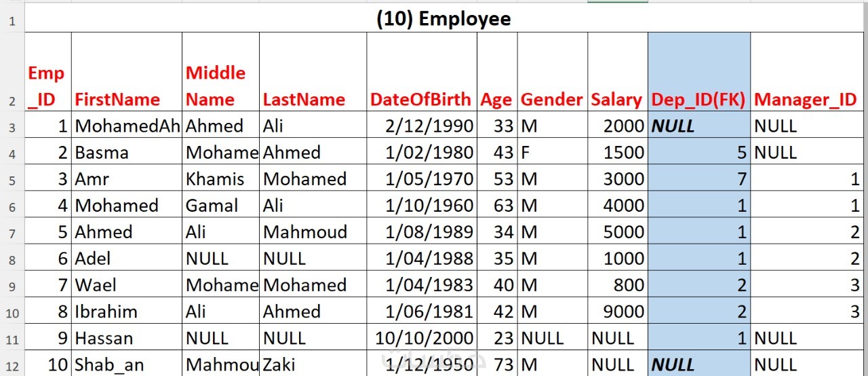Image resolution: width=868 pixels, height=376 pixels.
Task: Select the Dep_ID(FK) header cell
Action: pyautogui.click(x=698, y=100)
